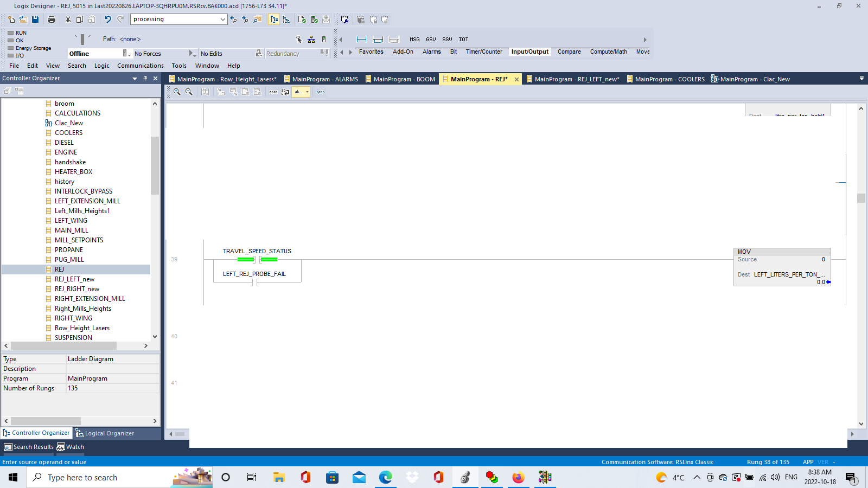
Task: Click the LEFT_REJ_PROBE_FAIL contact
Action: (254, 282)
